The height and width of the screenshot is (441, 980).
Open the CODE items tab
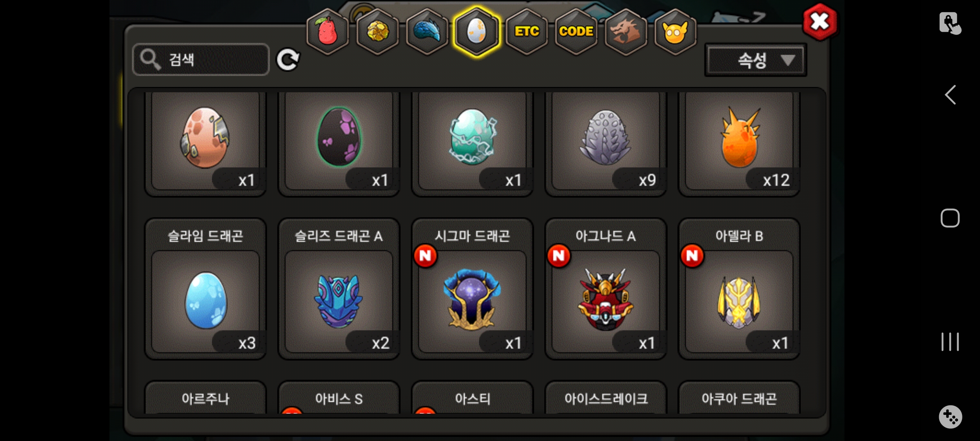click(x=576, y=31)
